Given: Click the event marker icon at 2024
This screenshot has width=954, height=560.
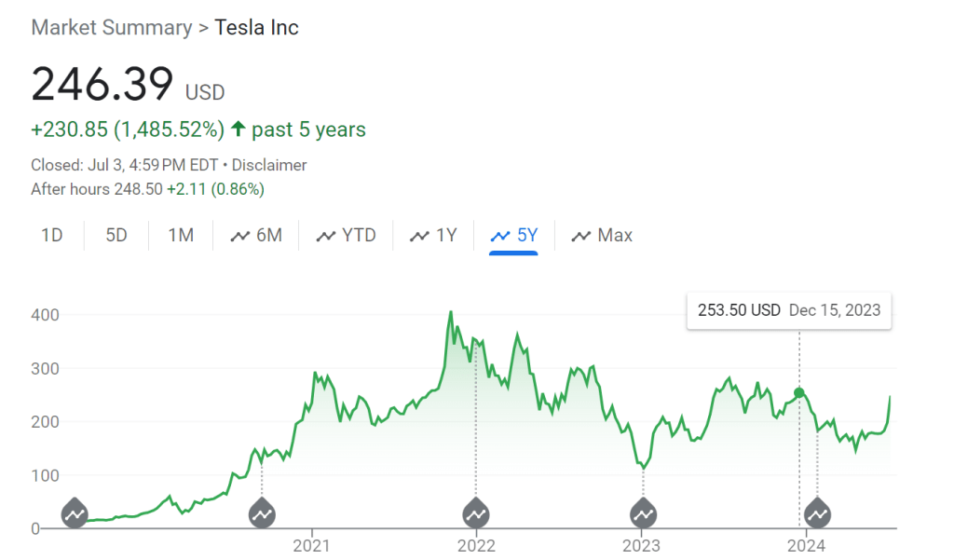Looking at the screenshot, I should click(x=818, y=512).
